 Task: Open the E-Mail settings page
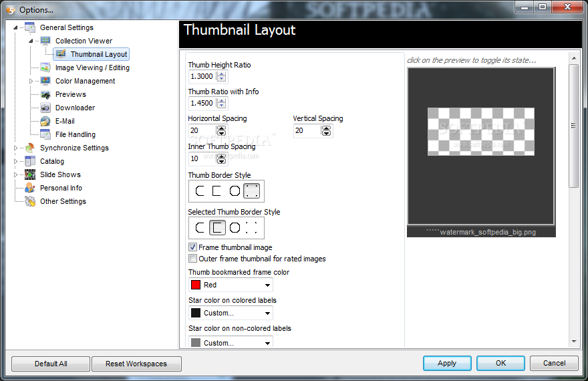[65, 121]
